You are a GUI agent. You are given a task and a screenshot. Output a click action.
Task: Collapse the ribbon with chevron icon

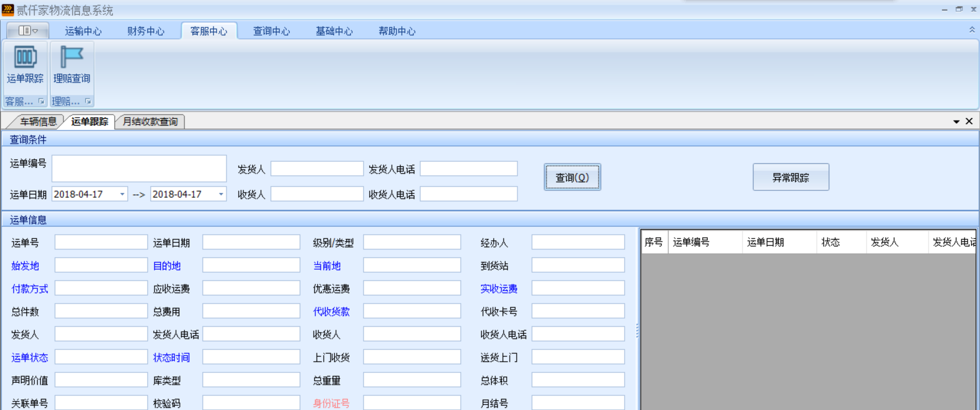pos(972,30)
